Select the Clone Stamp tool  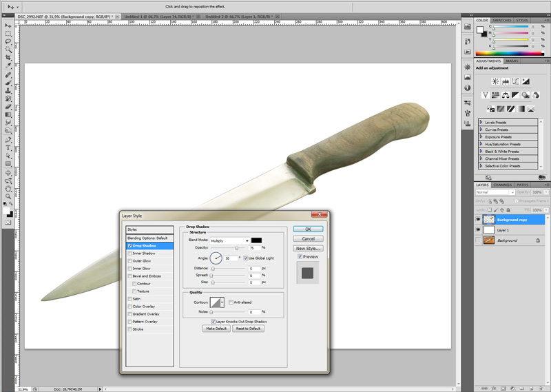tap(8, 90)
